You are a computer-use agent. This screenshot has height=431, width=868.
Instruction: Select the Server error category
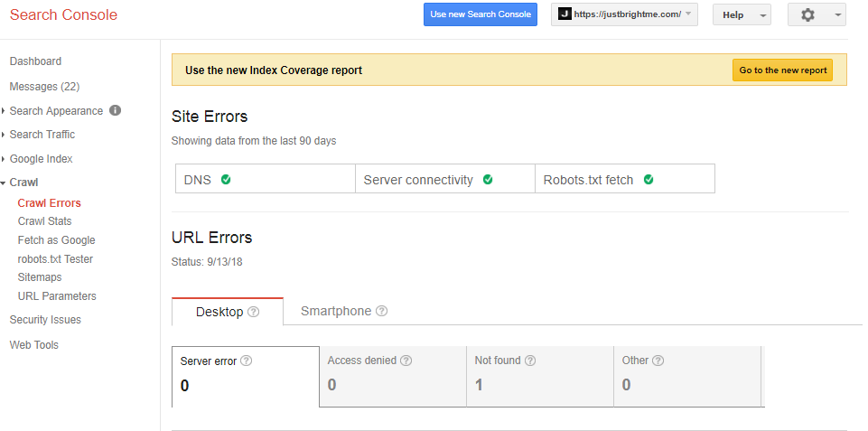(x=246, y=377)
